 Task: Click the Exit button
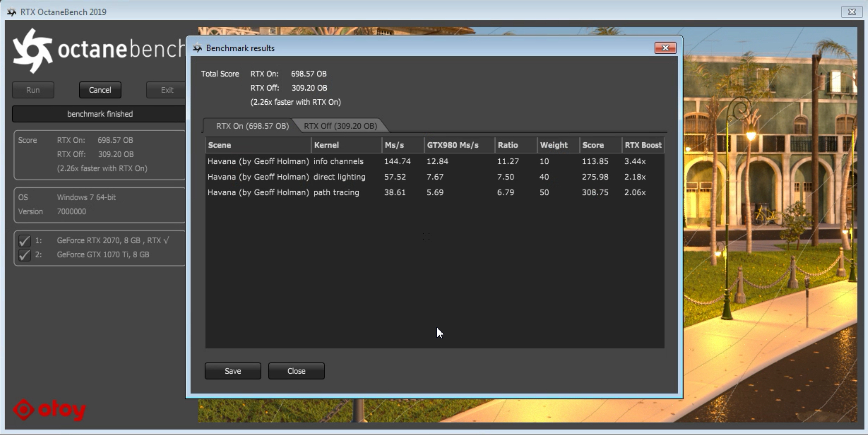click(167, 90)
